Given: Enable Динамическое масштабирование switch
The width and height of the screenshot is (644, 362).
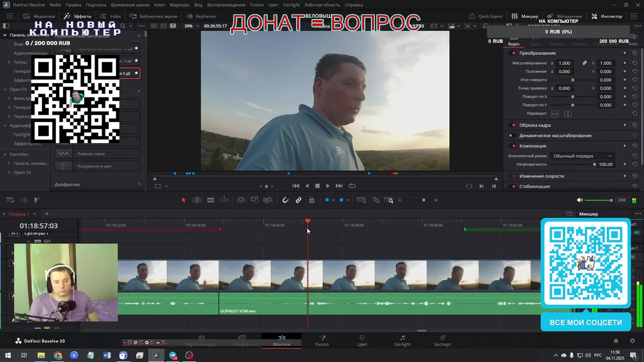Looking at the screenshot, I should point(511,135).
